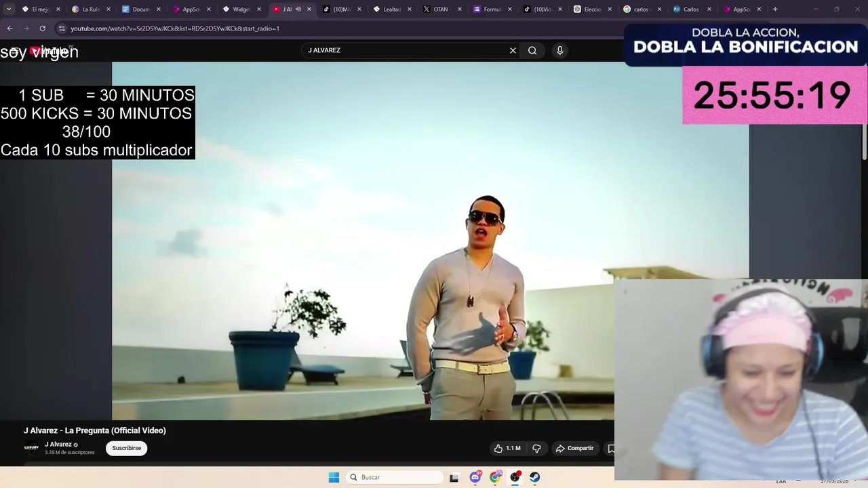
Task: Open OBS Studio from the taskbar
Action: pos(515,477)
